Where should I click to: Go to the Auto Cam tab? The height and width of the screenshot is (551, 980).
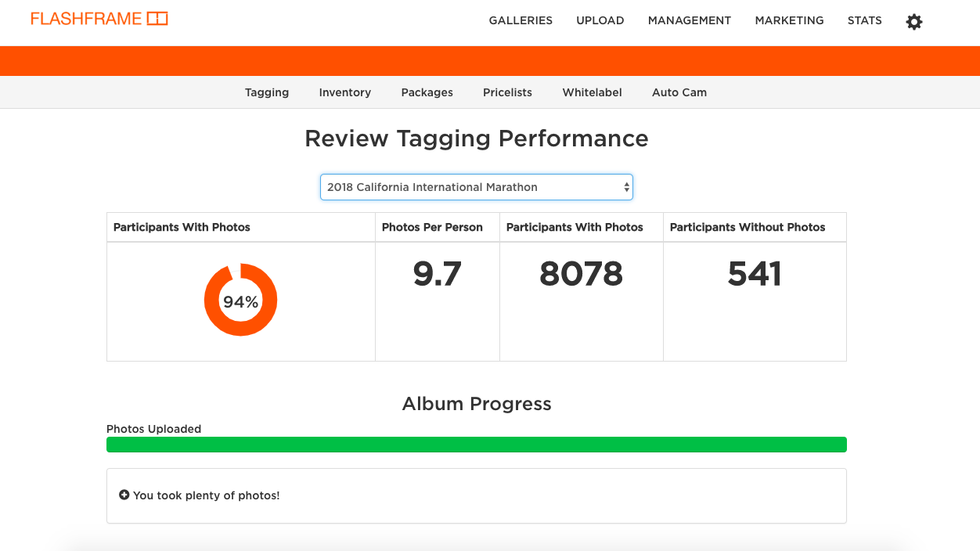679,92
